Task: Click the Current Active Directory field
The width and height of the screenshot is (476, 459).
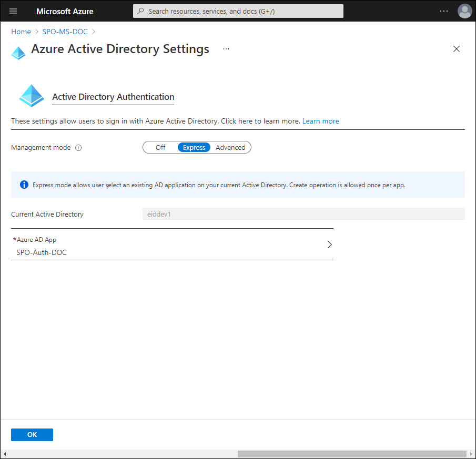Action: tap(303, 214)
